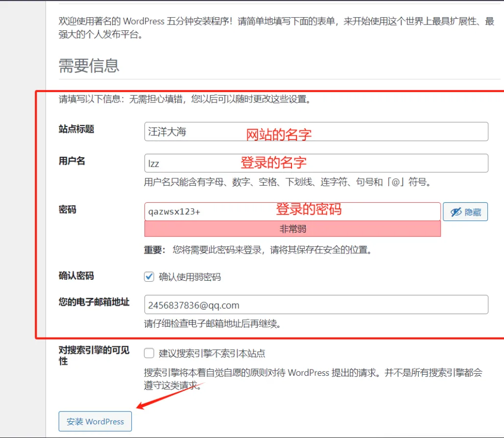Click the 搜索引擎将本着自觉自愿 description text
Viewport: 504px width, 438px height.
click(313, 379)
